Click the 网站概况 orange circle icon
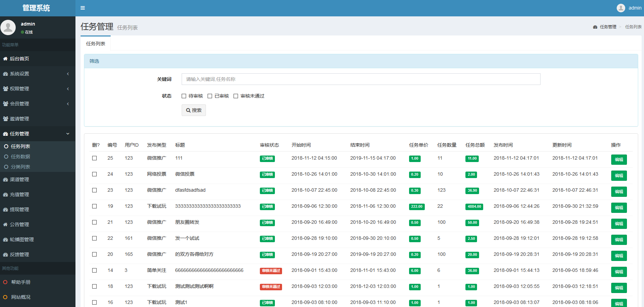The height and width of the screenshot is (307, 644). [x=5, y=297]
